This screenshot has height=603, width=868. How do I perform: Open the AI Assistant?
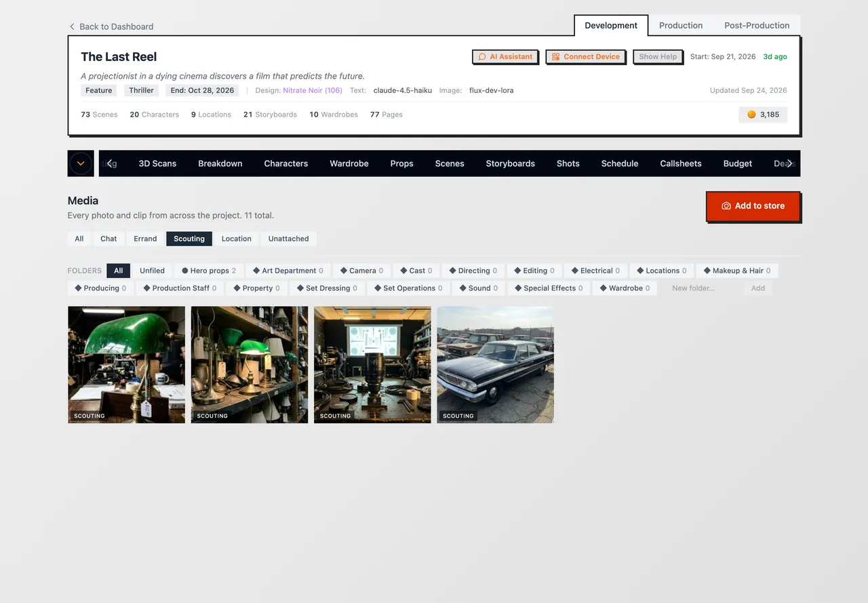pos(505,57)
